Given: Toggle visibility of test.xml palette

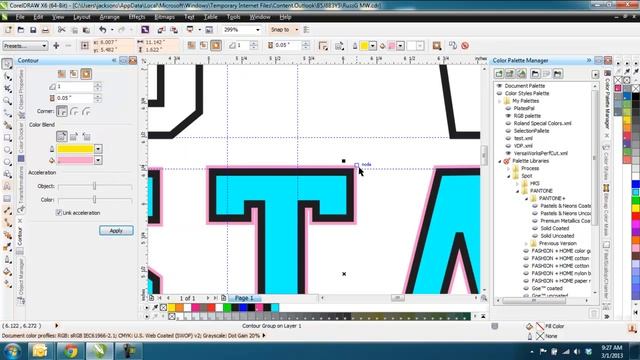Looking at the screenshot, I should point(508,138).
